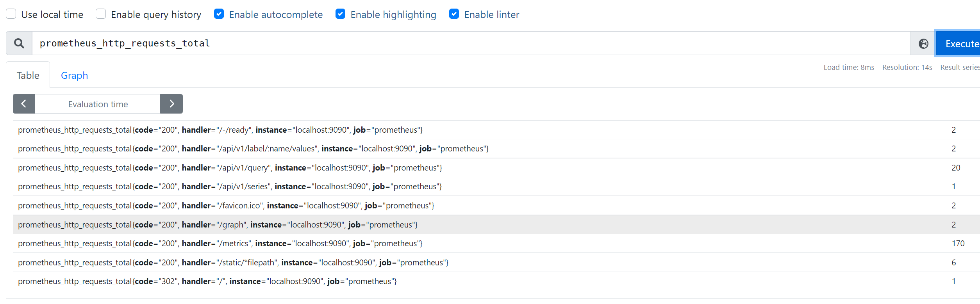Image resolution: width=980 pixels, height=304 pixels.
Task: Run the query with Execute
Action: tap(958, 43)
